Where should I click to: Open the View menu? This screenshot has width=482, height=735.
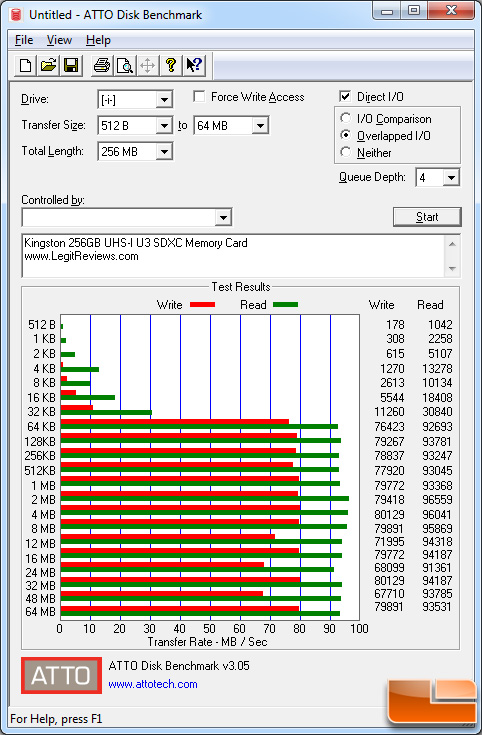pos(59,40)
